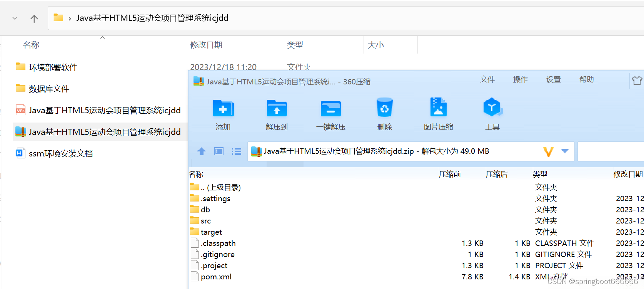Open the 文件 menu in 360压缩
Screen dimensions: 644x289
point(487,79)
